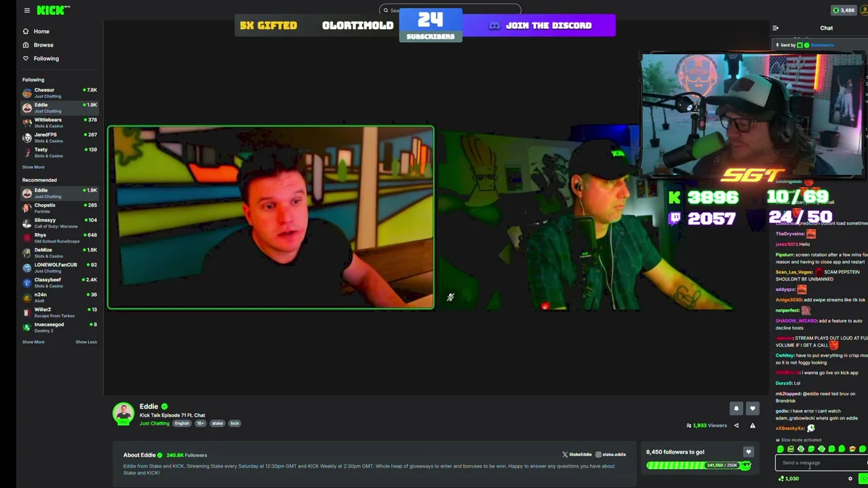
Task: Click Sean_Las_Vegas username in chat
Action: pos(794,272)
